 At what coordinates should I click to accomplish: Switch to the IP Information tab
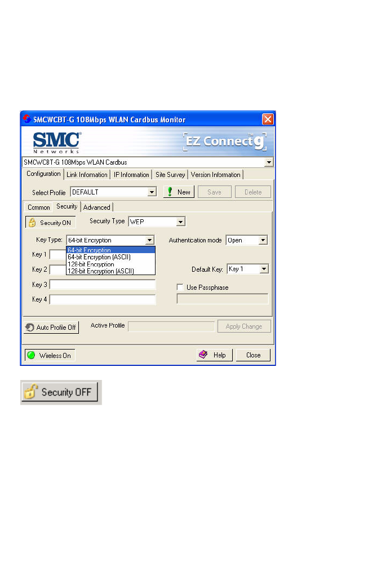coord(131,175)
